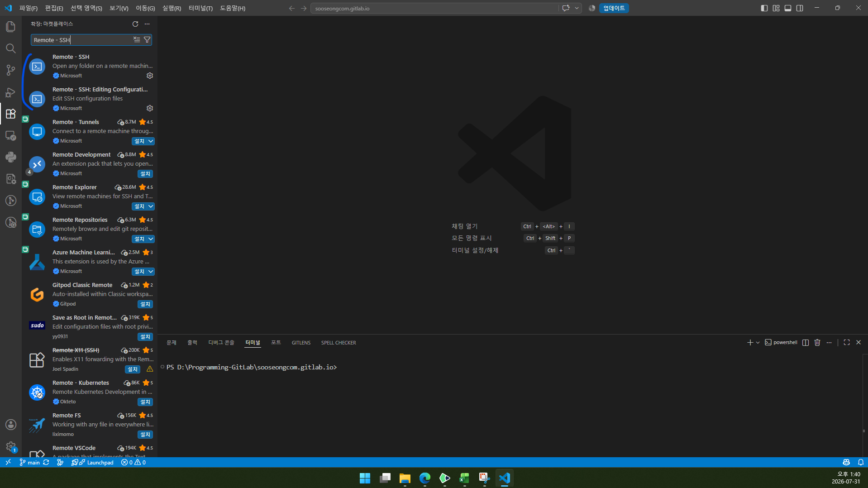Expand install options for Remote Repositories

tap(151, 239)
